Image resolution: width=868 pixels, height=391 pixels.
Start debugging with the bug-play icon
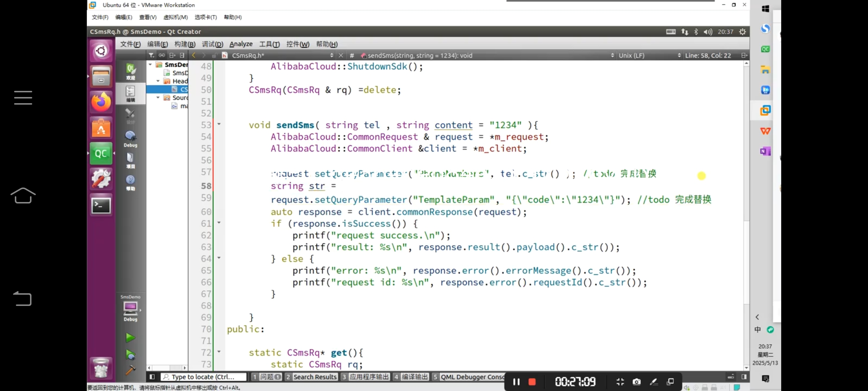pos(130,354)
